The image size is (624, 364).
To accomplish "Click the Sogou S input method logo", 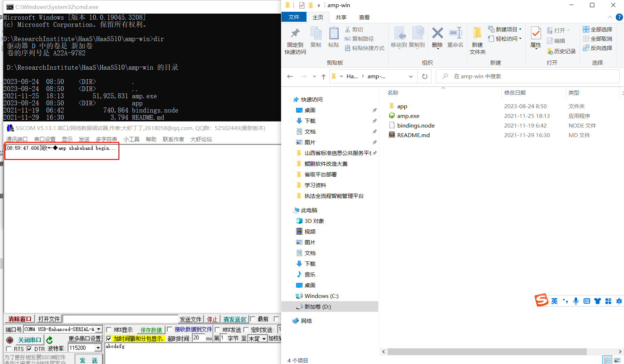I will (x=541, y=300).
